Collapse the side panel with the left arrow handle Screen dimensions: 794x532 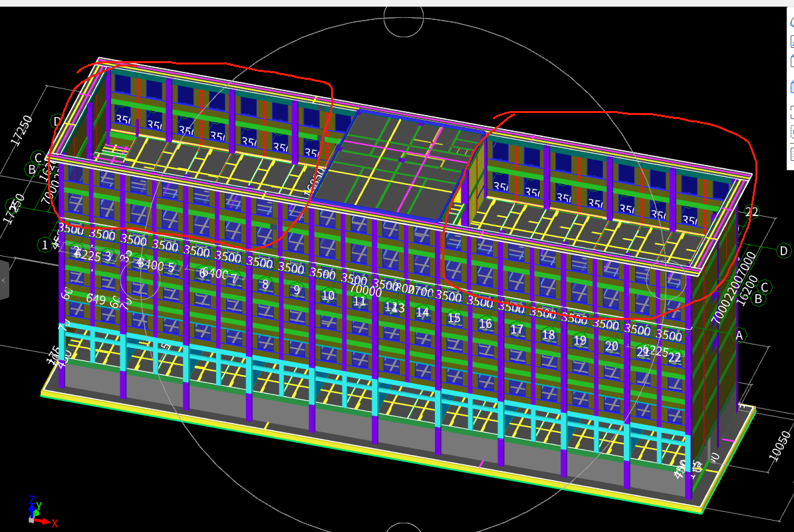(x=4, y=280)
